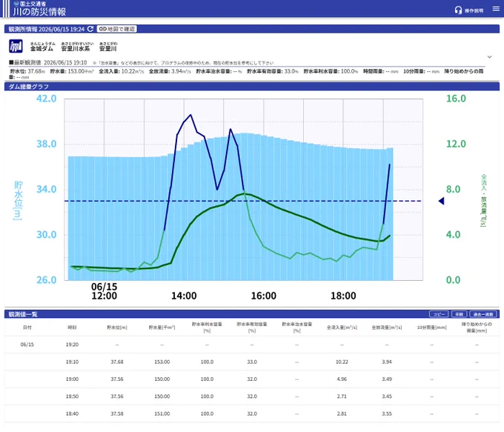
Task: Click the コピー copy button
Action: [x=439, y=314]
